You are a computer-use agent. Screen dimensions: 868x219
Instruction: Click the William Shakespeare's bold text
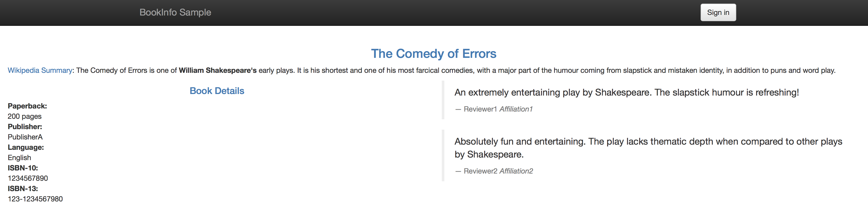click(218, 71)
